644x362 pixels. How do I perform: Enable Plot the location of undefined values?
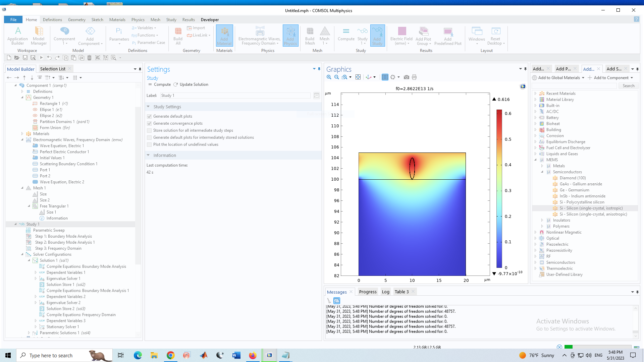coord(149,144)
